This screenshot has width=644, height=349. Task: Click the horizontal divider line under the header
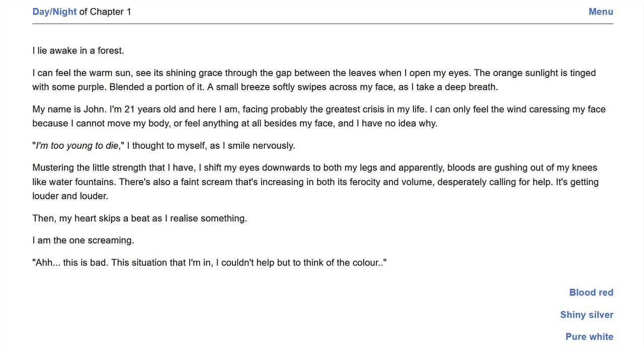[323, 24]
